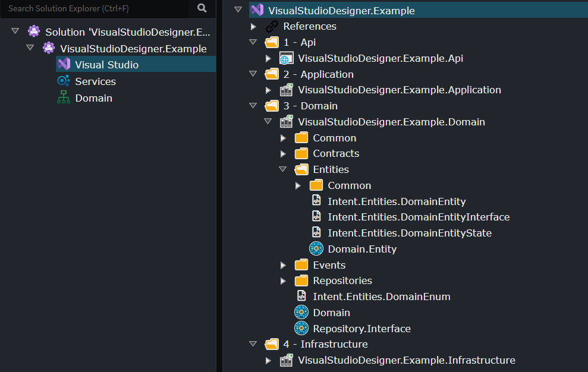Expand the References node
The height and width of the screenshot is (372, 588).
point(253,27)
